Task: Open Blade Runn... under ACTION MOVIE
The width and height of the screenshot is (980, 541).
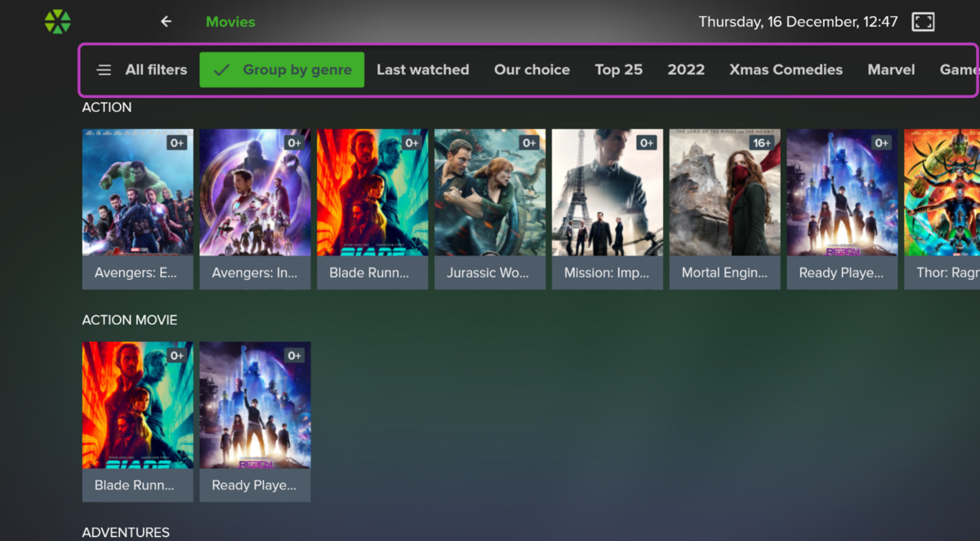Action: point(138,422)
